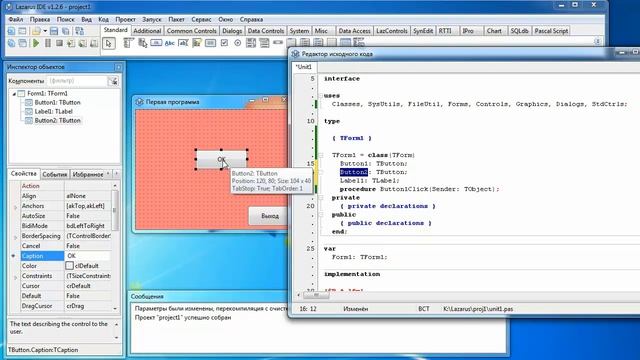Click the Save toolbar icon
Viewport: 640px width, 360px height.
(54, 31)
